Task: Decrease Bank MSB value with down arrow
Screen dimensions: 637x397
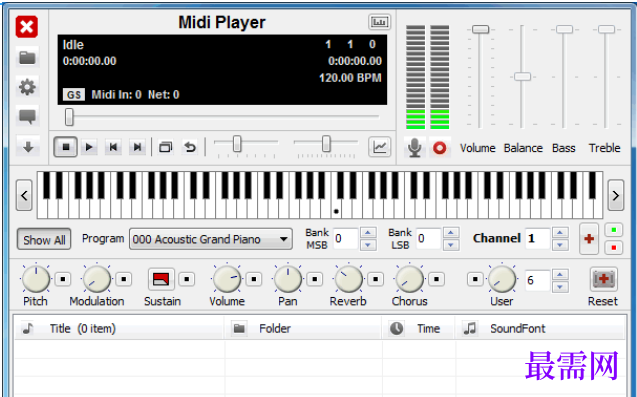Action: coord(368,245)
